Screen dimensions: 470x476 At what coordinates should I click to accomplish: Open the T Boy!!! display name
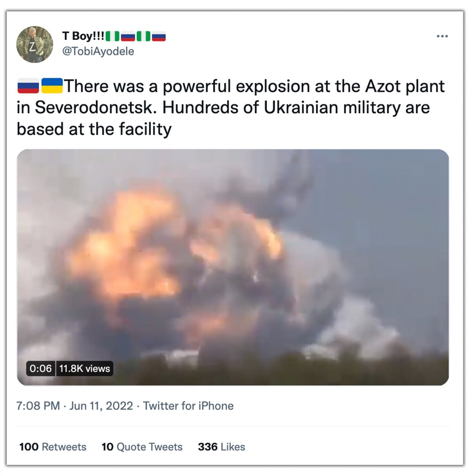[83, 36]
